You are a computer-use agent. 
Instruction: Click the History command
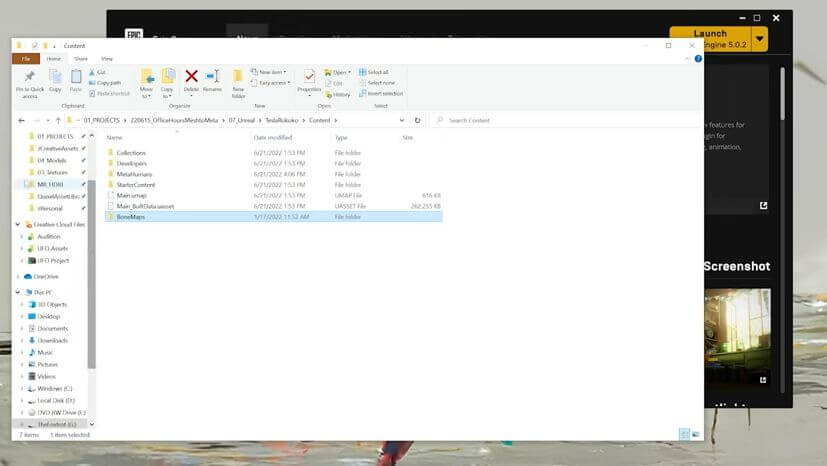[338, 94]
